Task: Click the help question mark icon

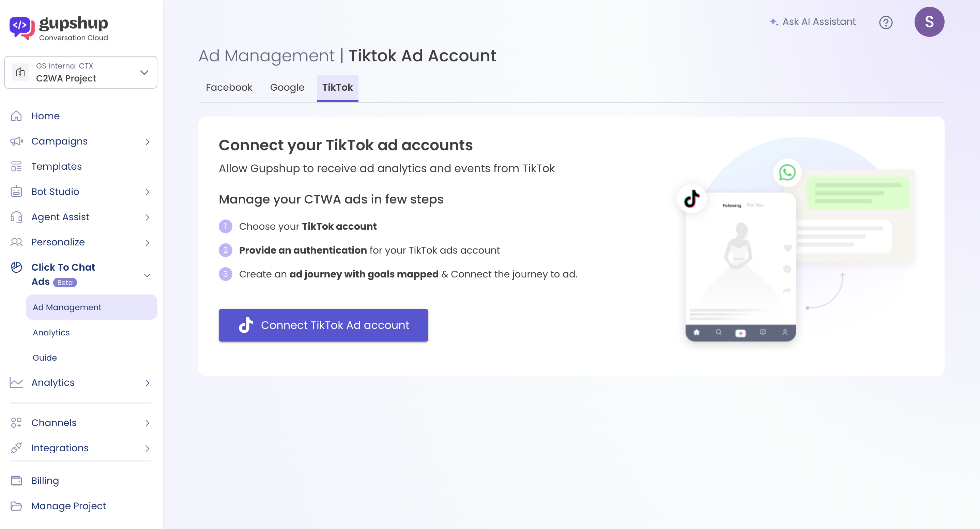Action: point(885,22)
